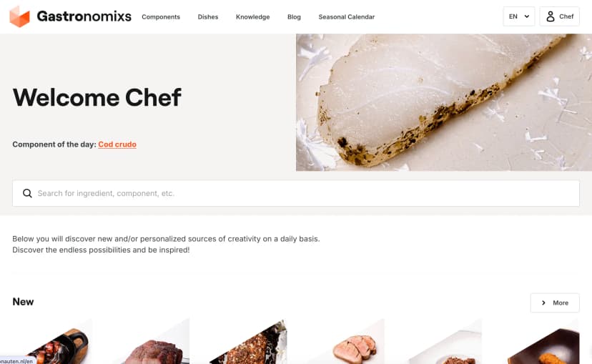
Task: Open the sliced pink meat thumbnail
Action: (x=345, y=342)
